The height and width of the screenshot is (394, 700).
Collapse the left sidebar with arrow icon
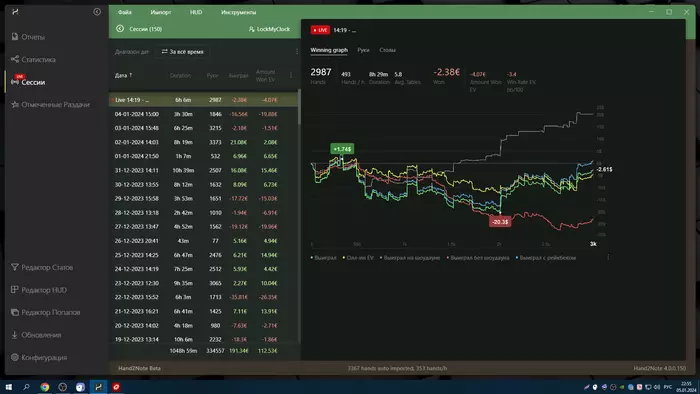point(97,12)
